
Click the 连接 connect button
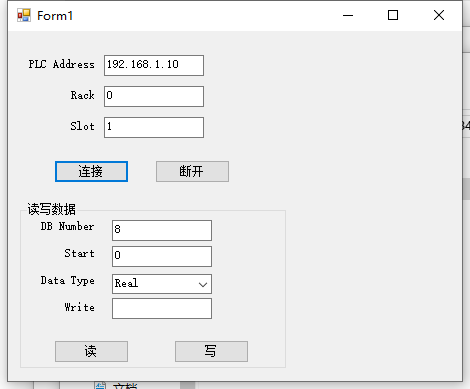coord(91,172)
